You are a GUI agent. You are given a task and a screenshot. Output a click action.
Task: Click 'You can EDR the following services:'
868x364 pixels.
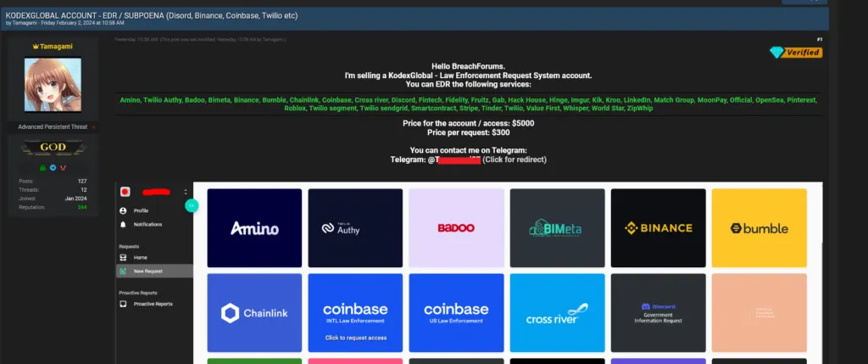click(x=468, y=84)
